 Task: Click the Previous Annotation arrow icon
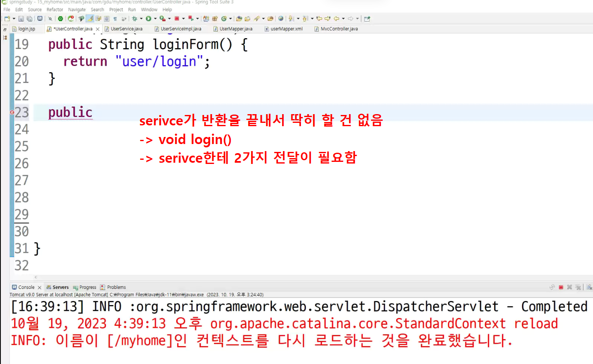click(305, 19)
